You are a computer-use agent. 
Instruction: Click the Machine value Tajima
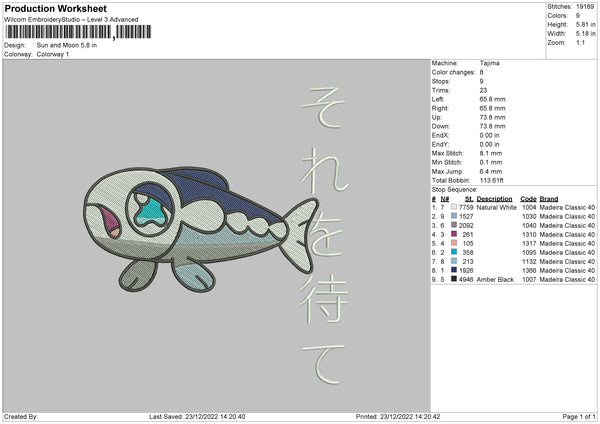pyautogui.click(x=489, y=63)
